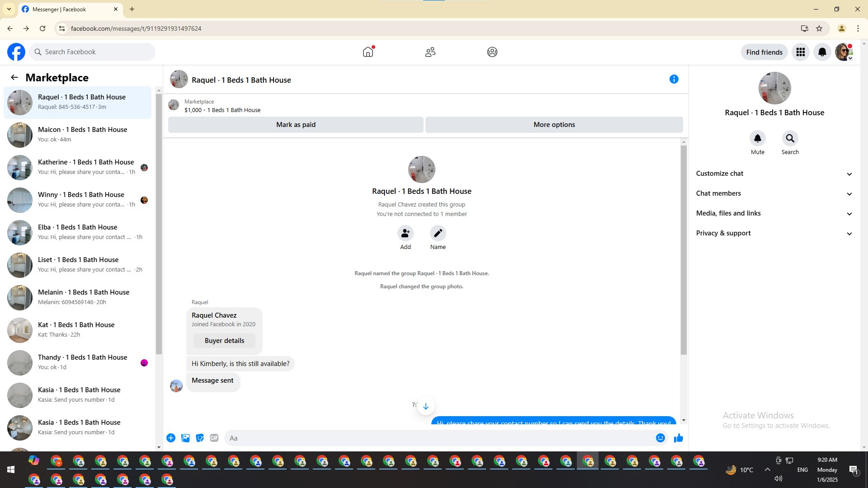The image size is (868, 488).
Task: Open emoji picker in message box
Action: coord(660,438)
